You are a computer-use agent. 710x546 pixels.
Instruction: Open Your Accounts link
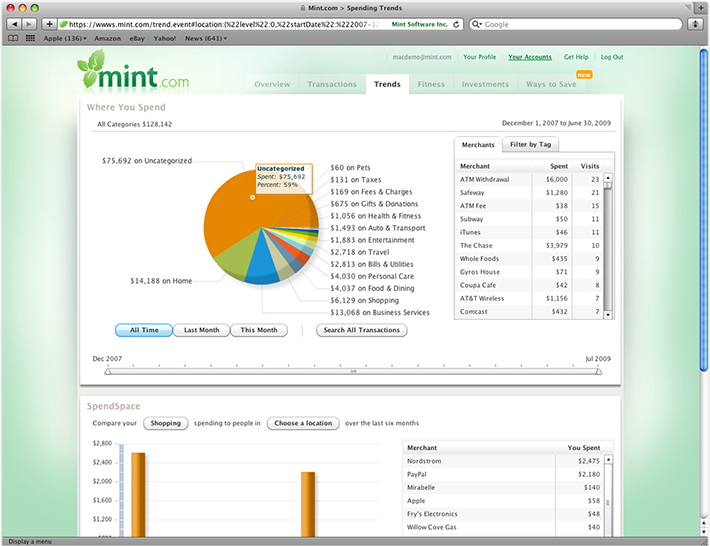[x=530, y=57]
